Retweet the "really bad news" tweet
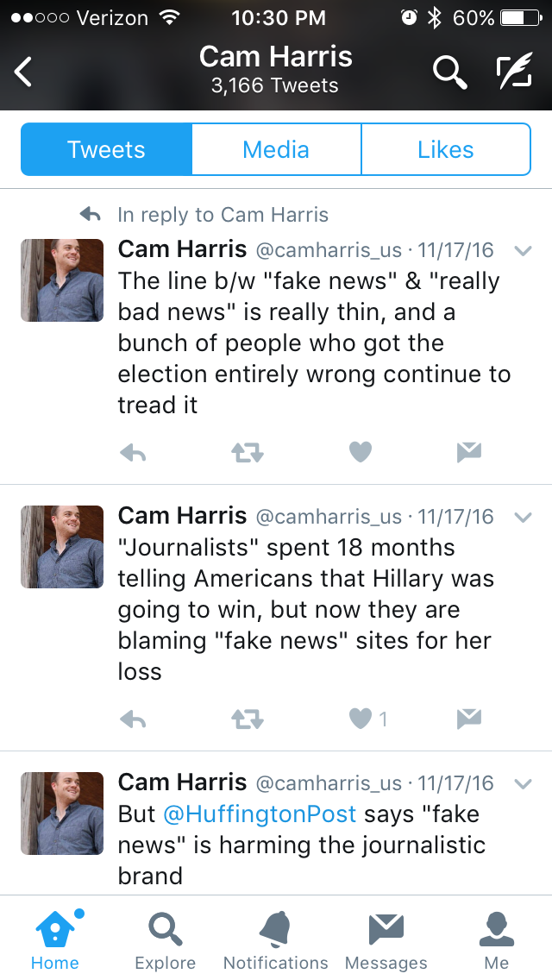 248,452
